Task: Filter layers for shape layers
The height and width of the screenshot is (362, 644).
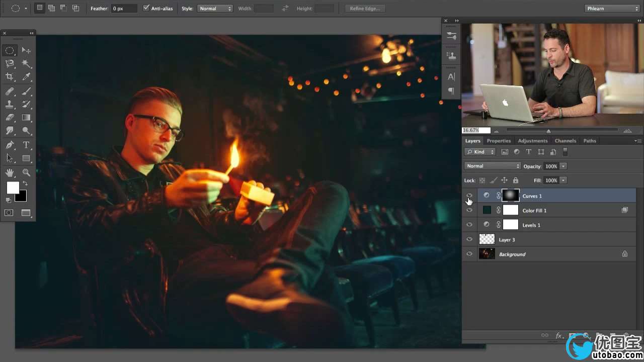Action: click(x=541, y=152)
